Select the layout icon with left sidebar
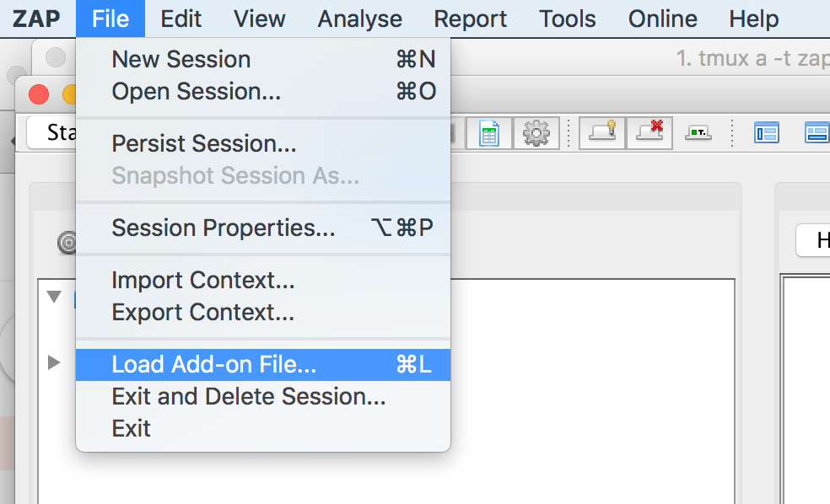This screenshot has height=504, width=830. tap(767, 133)
